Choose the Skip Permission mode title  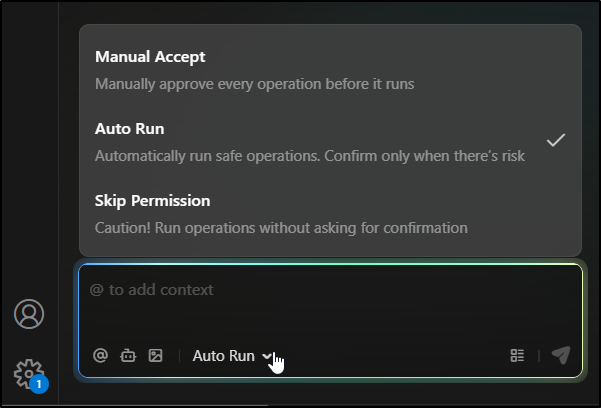[x=152, y=201]
